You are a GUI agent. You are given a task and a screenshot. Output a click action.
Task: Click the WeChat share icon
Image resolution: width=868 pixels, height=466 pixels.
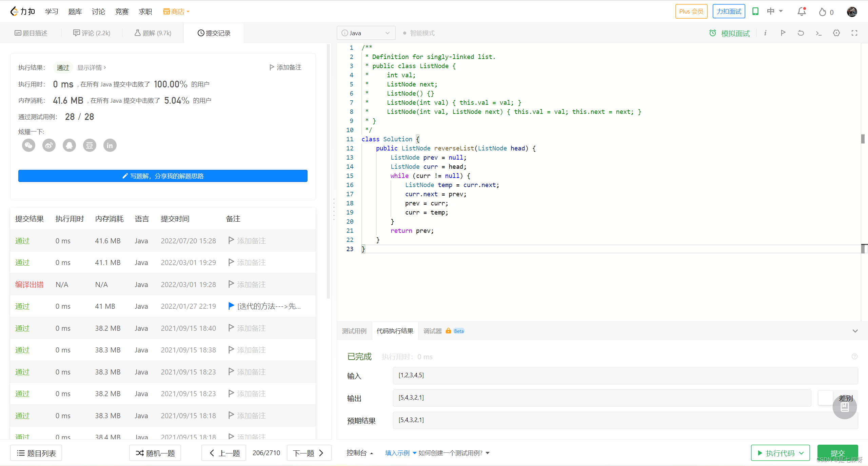(x=29, y=145)
